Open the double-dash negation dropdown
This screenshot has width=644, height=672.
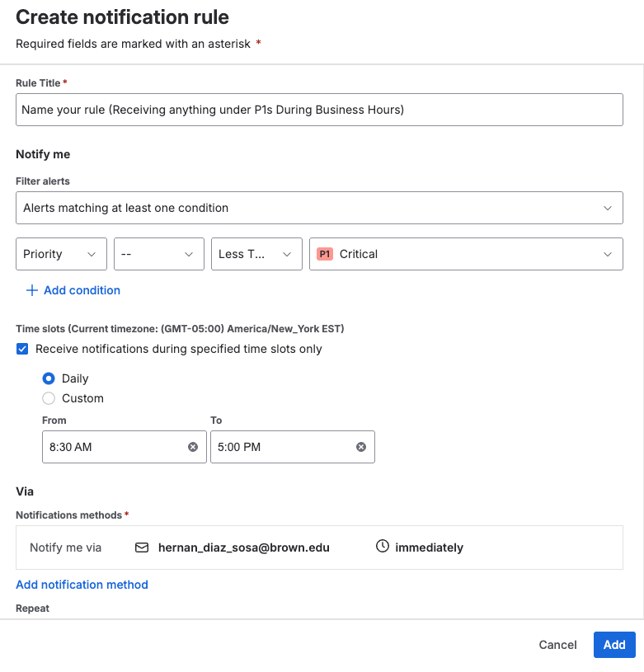tap(158, 254)
